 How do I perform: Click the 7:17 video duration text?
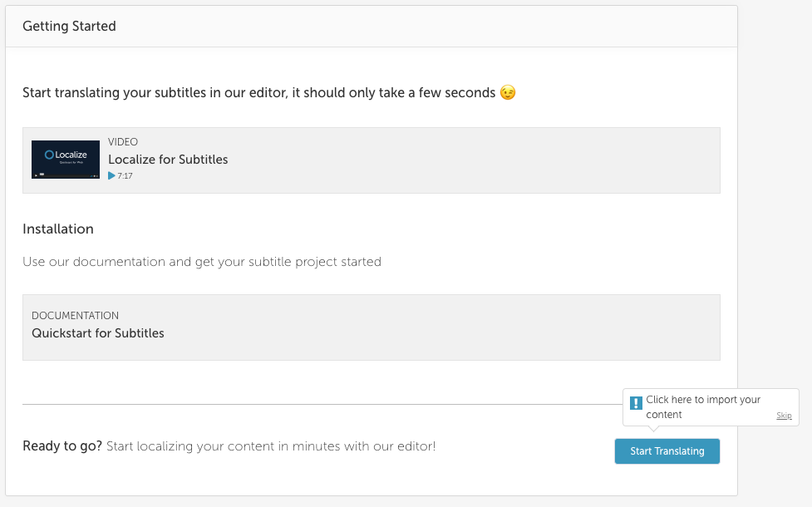[125, 175]
